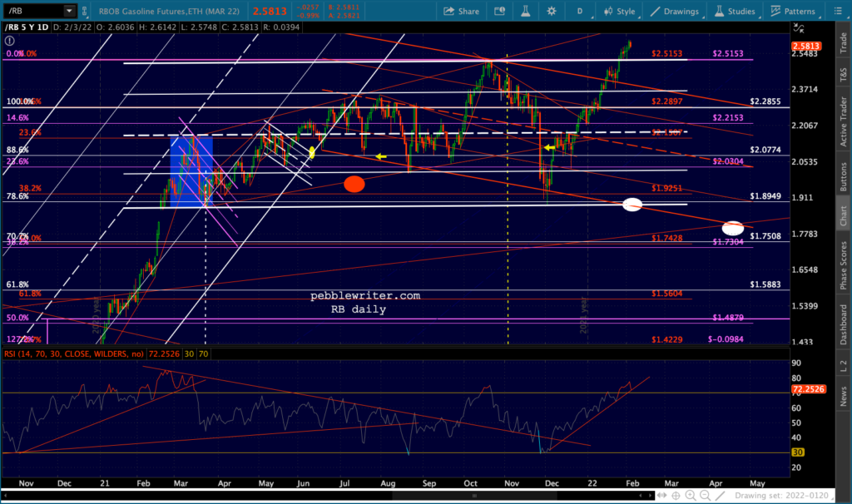Switch to the Phase Scores side tab
Viewport: 852px width, 504px height.
tap(844, 265)
